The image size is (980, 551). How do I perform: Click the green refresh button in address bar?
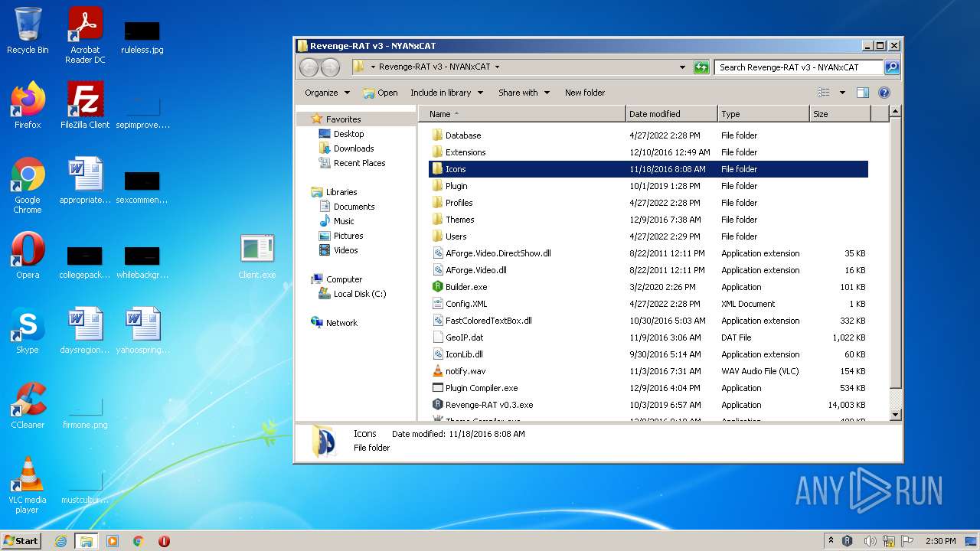pyautogui.click(x=701, y=67)
